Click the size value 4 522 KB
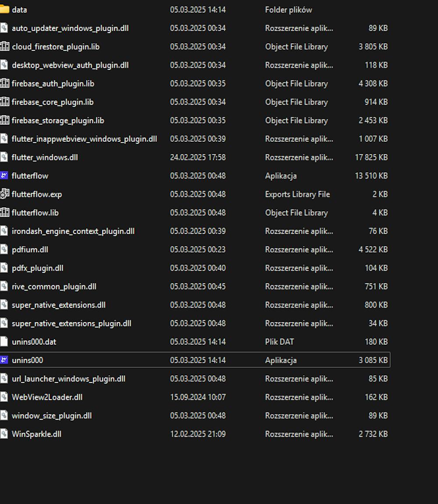The image size is (438, 504). pyautogui.click(x=373, y=249)
